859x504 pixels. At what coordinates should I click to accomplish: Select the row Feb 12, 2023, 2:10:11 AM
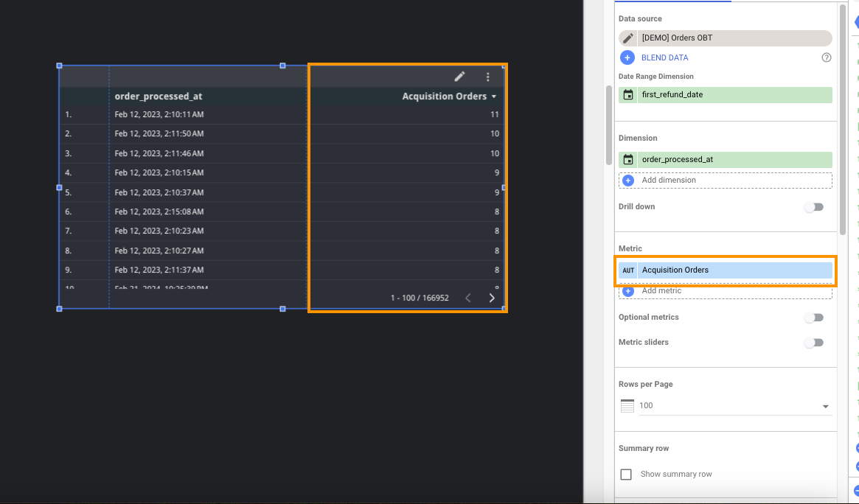[282, 114]
